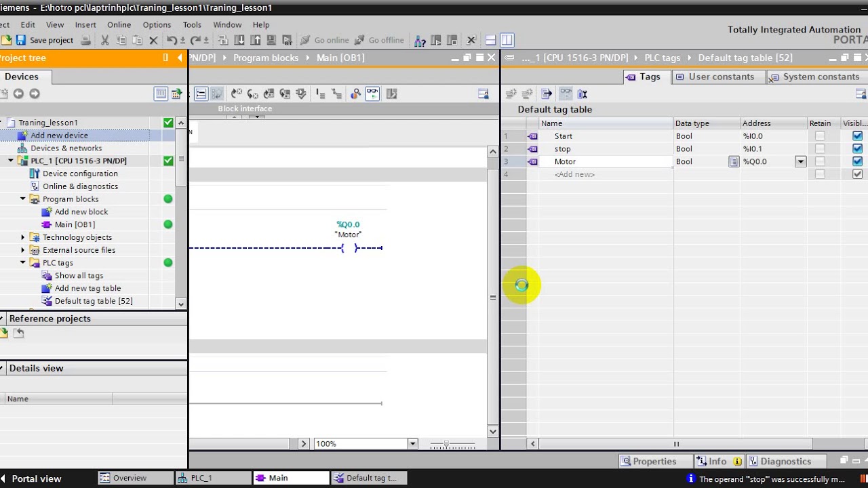Adjust the zoom slider in Main editor
Viewport: 868px width, 488px height.
pyautogui.click(x=446, y=444)
